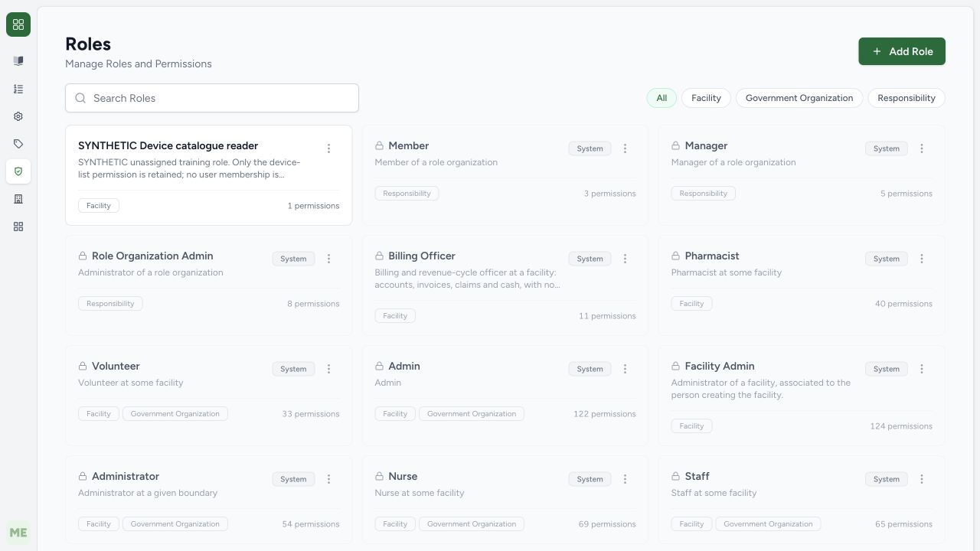Click lock icon next to Member
The height and width of the screenshot is (551, 980).
tap(379, 145)
